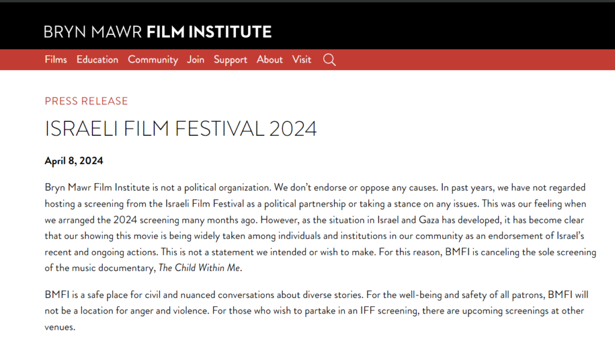
Task: Select the About navigation item
Action: click(x=270, y=59)
